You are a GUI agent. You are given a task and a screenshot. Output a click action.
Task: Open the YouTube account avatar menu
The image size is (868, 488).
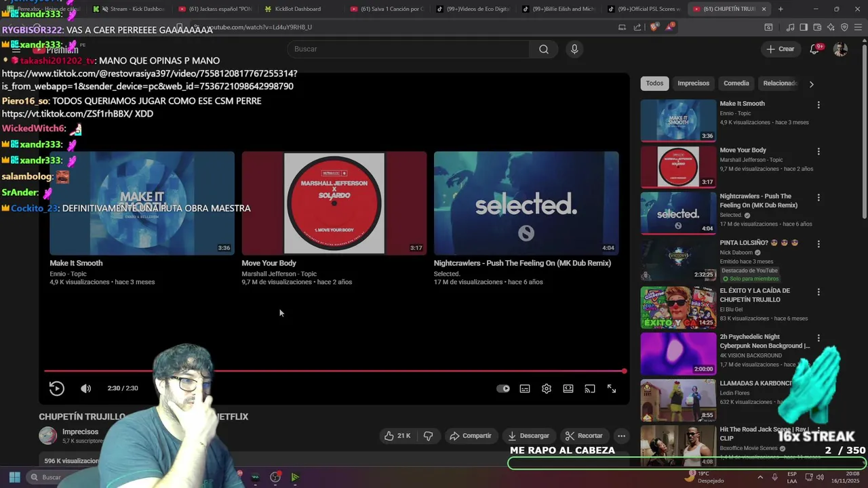click(840, 49)
